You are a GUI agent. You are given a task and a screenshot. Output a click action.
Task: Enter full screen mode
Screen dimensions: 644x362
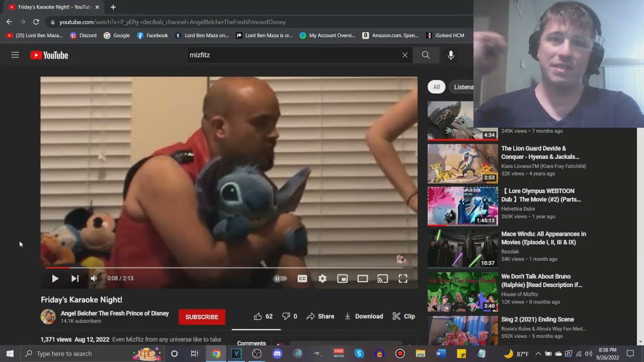(x=403, y=278)
